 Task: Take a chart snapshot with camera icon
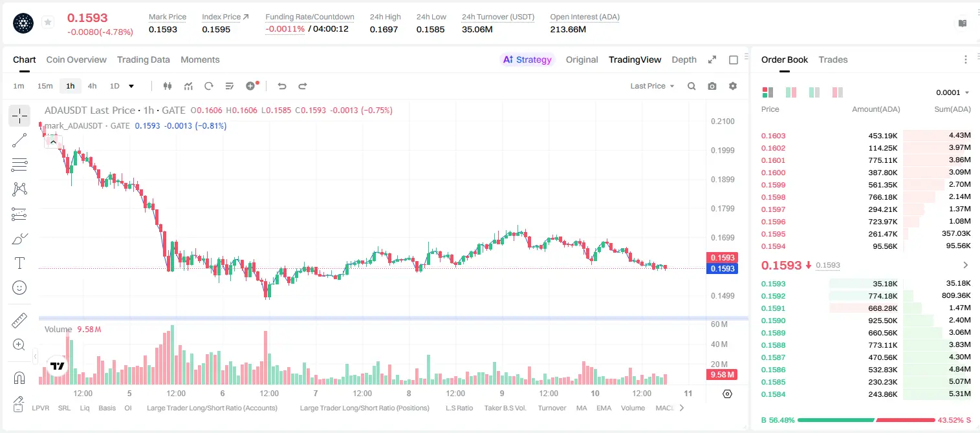[x=712, y=86]
